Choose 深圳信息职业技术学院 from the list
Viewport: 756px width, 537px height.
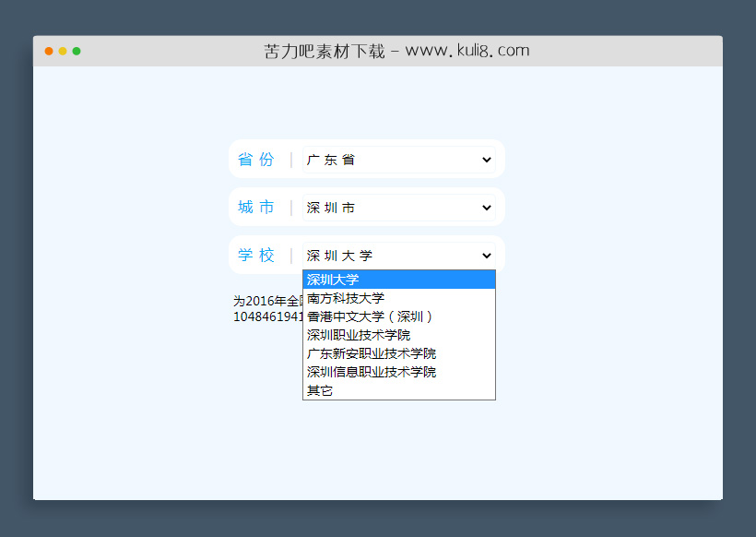coord(371,371)
